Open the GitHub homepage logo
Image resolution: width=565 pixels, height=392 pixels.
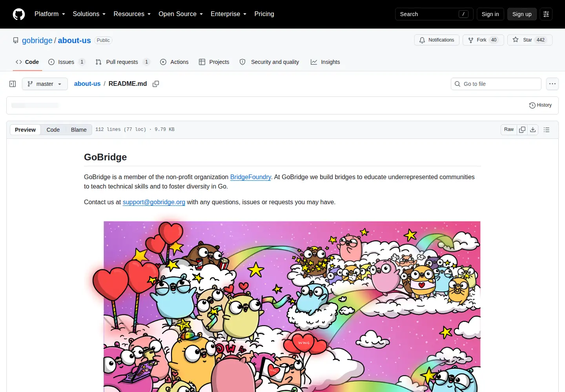tap(19, 14)
